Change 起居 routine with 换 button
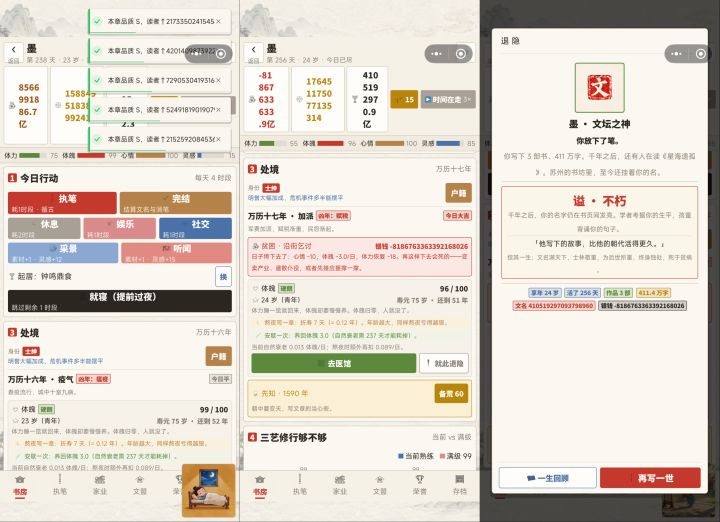 pos(223,276)
